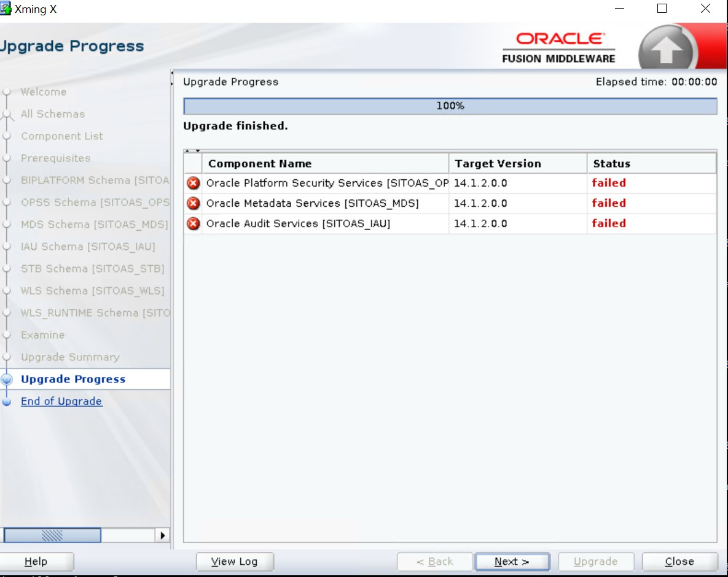This screenshot has width=728, height=577.
Task: Select the BIPLATFORM Schema step
Action: coord(95,180)
